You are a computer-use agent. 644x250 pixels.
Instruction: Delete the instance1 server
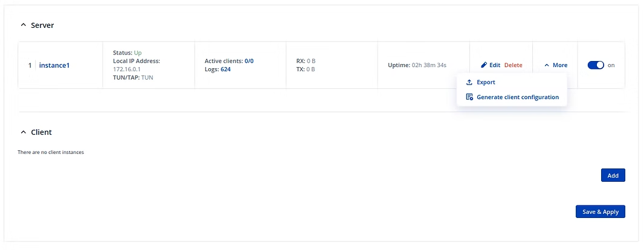tap(514, 65)
